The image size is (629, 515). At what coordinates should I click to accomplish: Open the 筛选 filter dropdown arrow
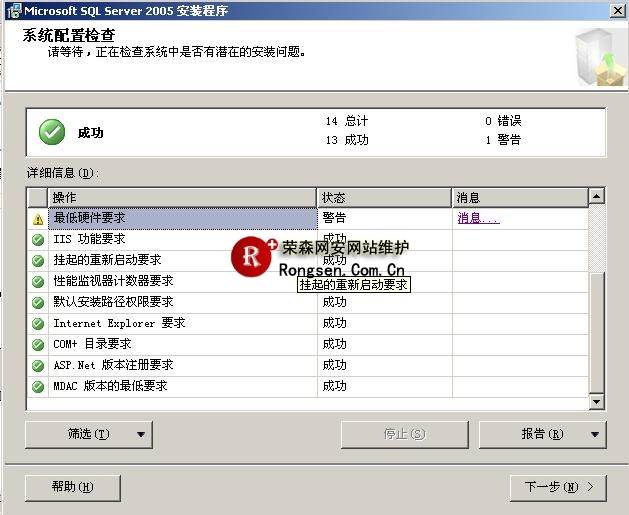pos(141,435)
